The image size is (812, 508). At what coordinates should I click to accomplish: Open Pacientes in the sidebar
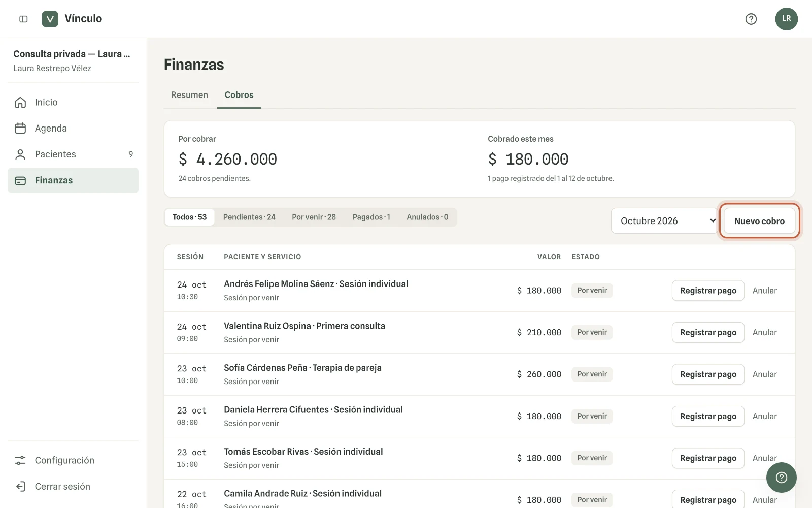pos(73,154)
